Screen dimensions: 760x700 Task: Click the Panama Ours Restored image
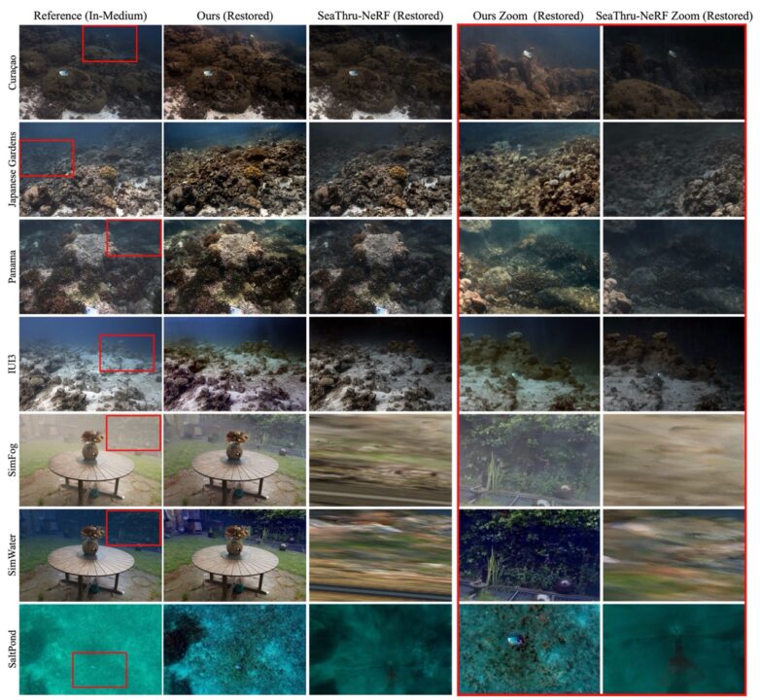(x=234, y=266)
